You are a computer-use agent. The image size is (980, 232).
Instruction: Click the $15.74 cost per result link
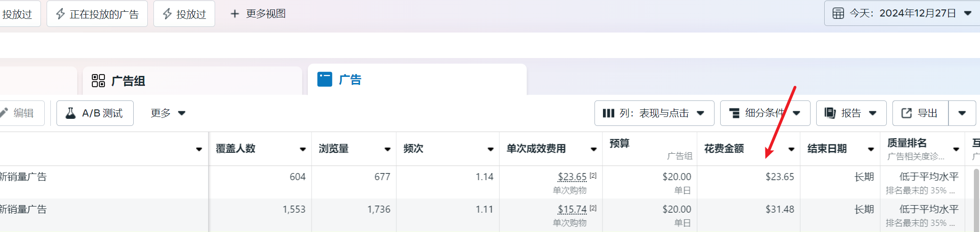572,209
